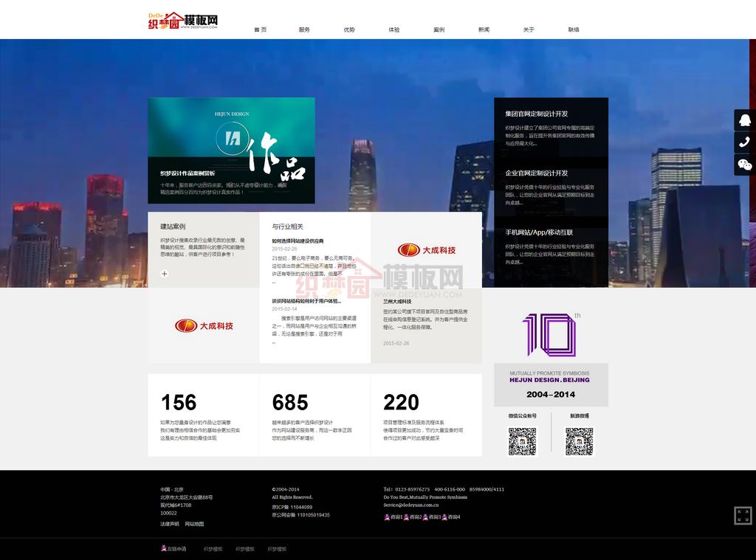Click the plus icon under 建站案例
756x560 pixels.
[165, 274]
